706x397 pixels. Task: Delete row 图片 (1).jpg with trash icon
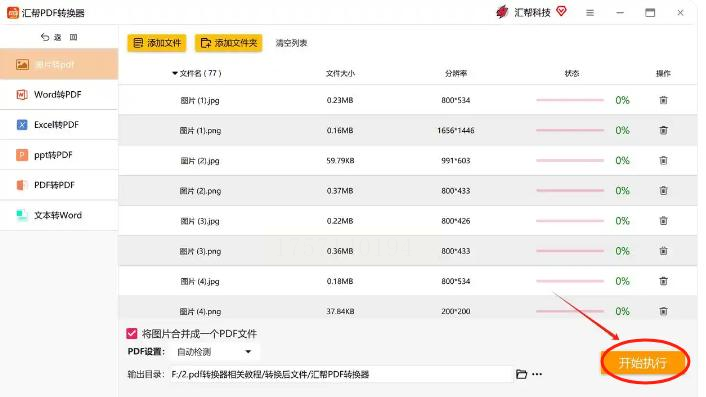pyautogui.click(x=663, y=100)
